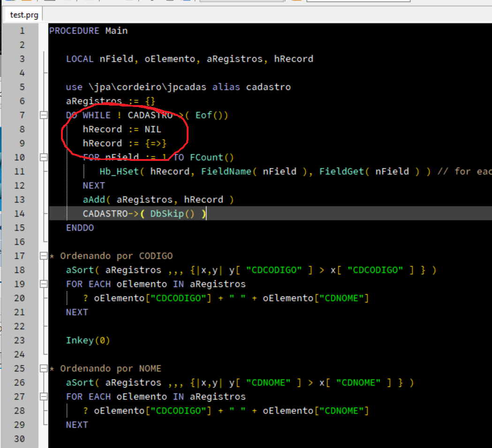Click line number 30 in the margin
The image size is (492, 448).
pyautogui.click(x=19, y=439)
